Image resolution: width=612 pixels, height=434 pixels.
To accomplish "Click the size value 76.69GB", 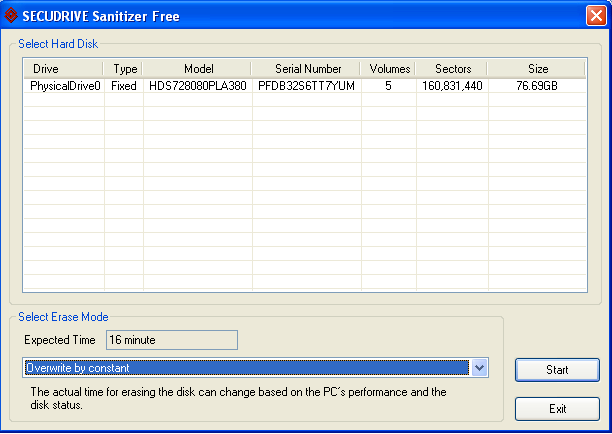I will (x=537, y=86).
